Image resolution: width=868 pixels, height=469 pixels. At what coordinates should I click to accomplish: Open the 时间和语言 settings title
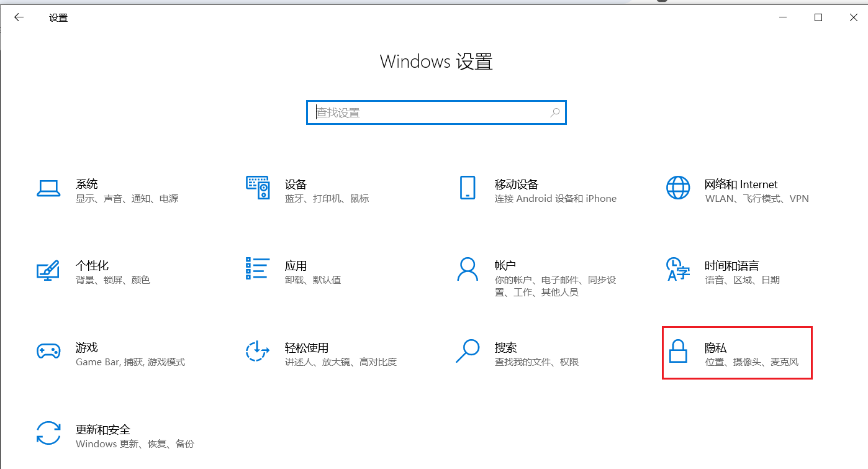(732, 265)
